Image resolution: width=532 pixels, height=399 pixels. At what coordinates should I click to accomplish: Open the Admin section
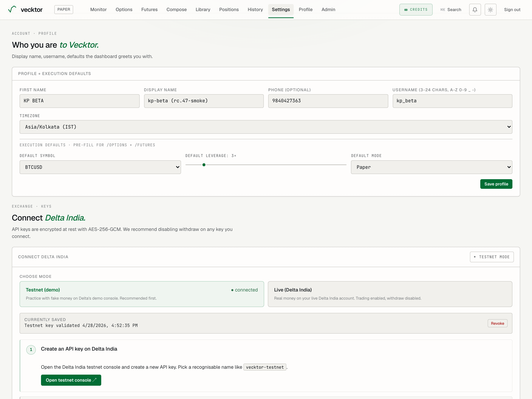pyautogui.click(x=328, y=10)
